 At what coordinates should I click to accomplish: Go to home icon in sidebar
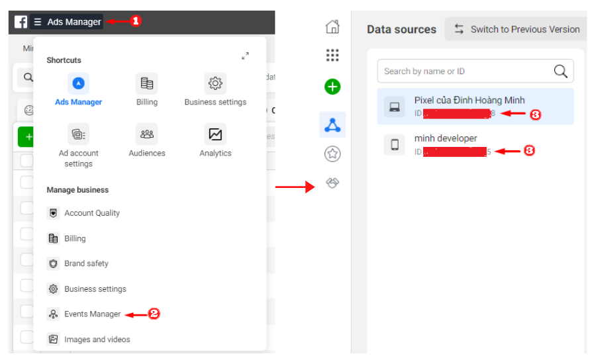click(x=332, y=26)
